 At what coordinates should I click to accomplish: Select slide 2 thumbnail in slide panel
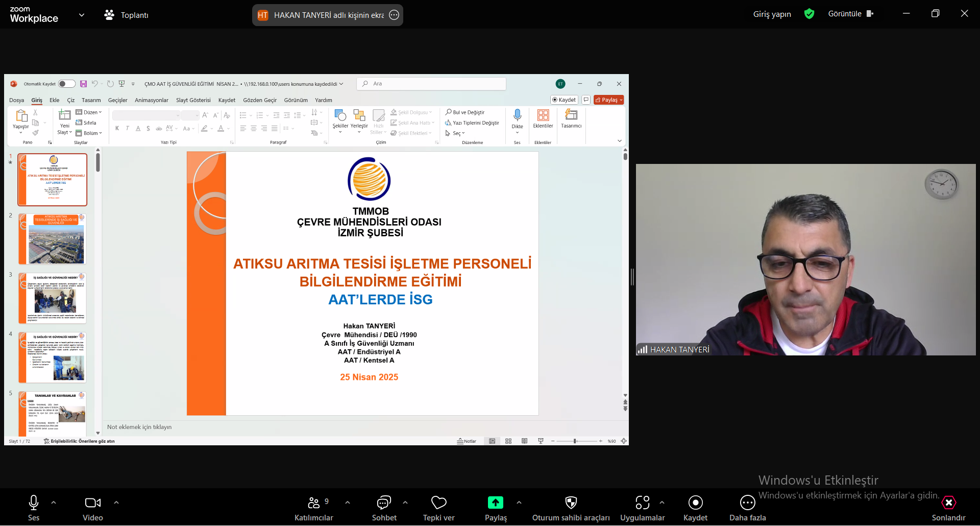53,239
